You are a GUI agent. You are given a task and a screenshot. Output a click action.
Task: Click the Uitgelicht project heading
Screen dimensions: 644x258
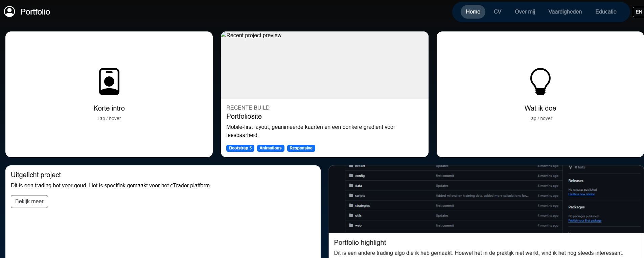[36, 175]
